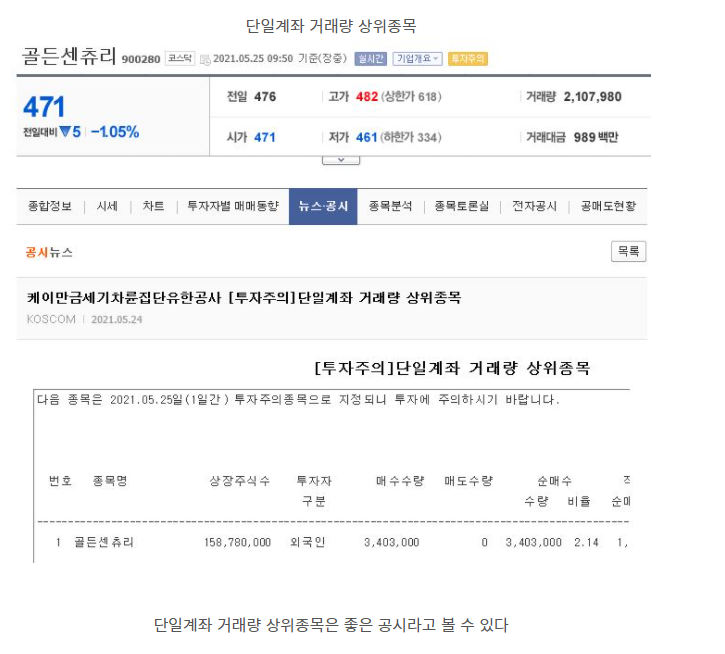The image size is (725, 654).
Task: Click the stock code 900280
Action: [x=141, y=59]
